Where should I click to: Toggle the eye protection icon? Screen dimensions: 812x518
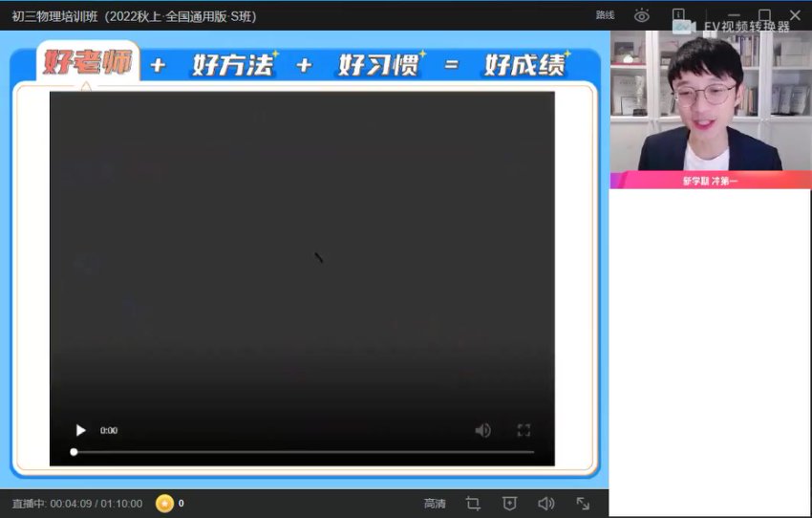[642, 15]
